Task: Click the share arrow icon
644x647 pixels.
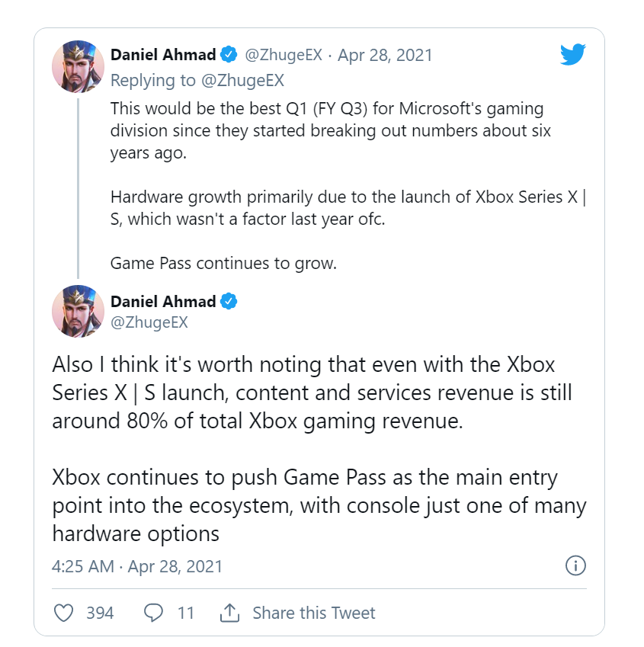Action: click(x=229, y=613)
